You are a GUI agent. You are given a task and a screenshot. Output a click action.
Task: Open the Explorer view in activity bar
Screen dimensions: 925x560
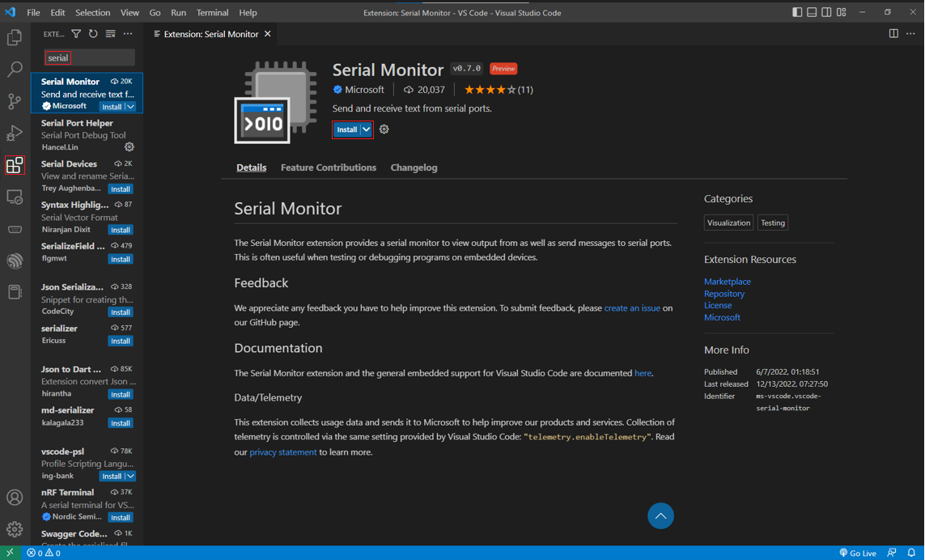pyautogui.click(x=14, y=37)
